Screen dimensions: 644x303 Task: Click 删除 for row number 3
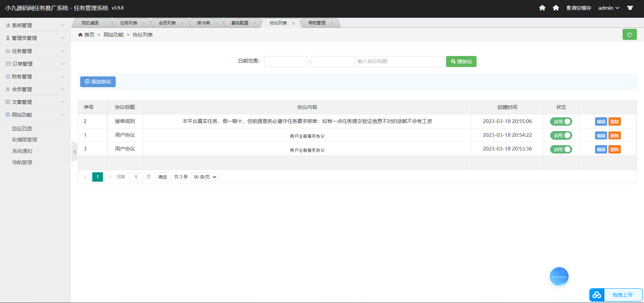pyautogui.click(x=615, y=149)
